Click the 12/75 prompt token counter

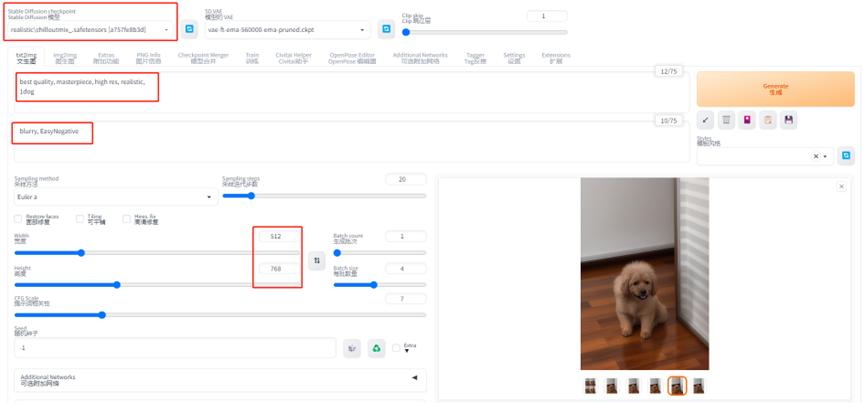click(x=668, y=72)
